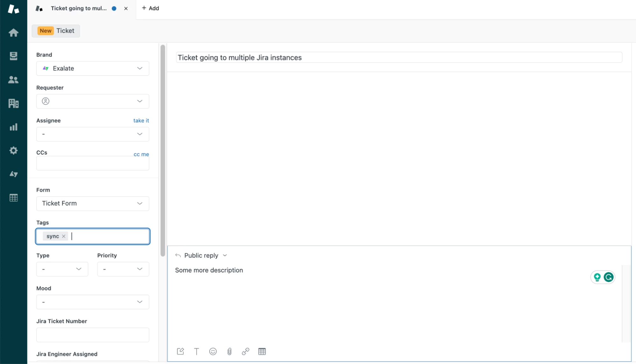Open the Organizations building icon

tap(13, 103)
